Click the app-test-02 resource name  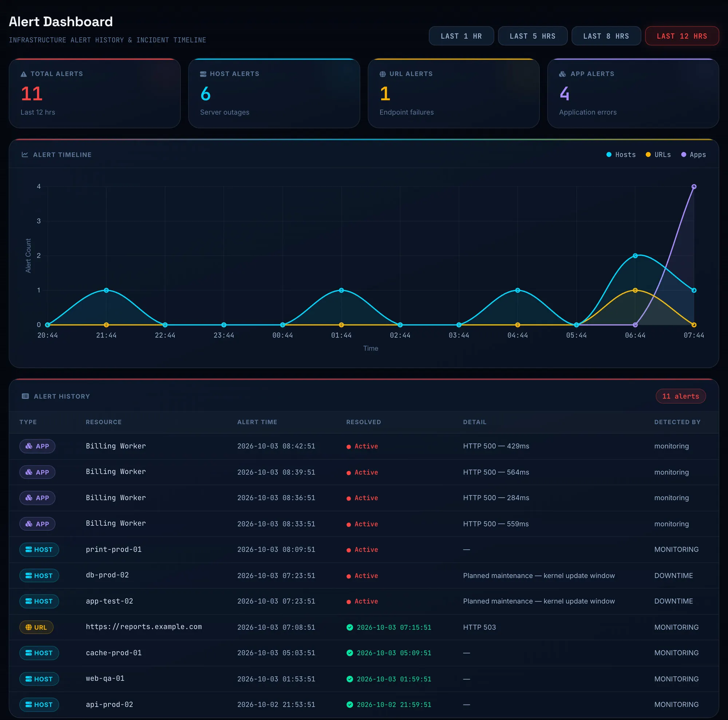click(109, 601)
